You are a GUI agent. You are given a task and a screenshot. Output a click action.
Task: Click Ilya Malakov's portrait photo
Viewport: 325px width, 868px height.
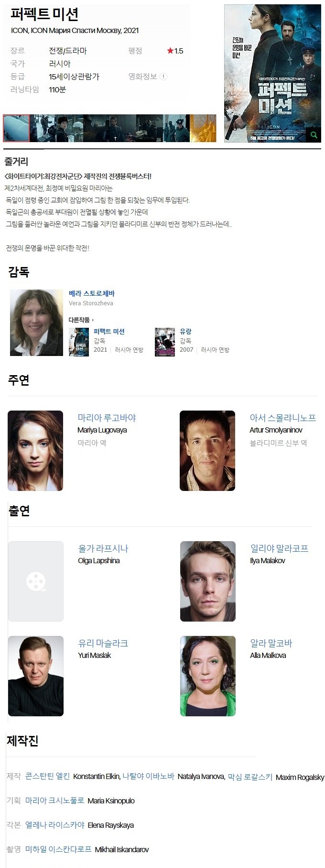point(208,581)
